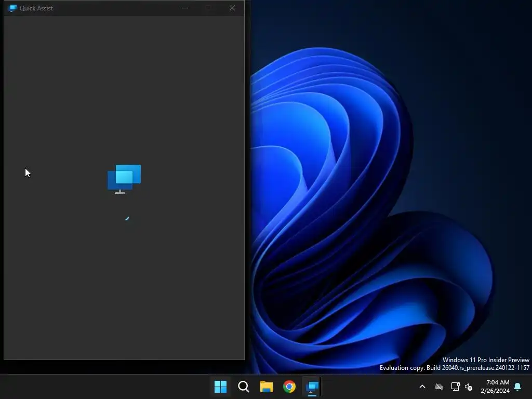
Task: Open Google Chrome from taskbar
Action: click(x=289, y=387)
